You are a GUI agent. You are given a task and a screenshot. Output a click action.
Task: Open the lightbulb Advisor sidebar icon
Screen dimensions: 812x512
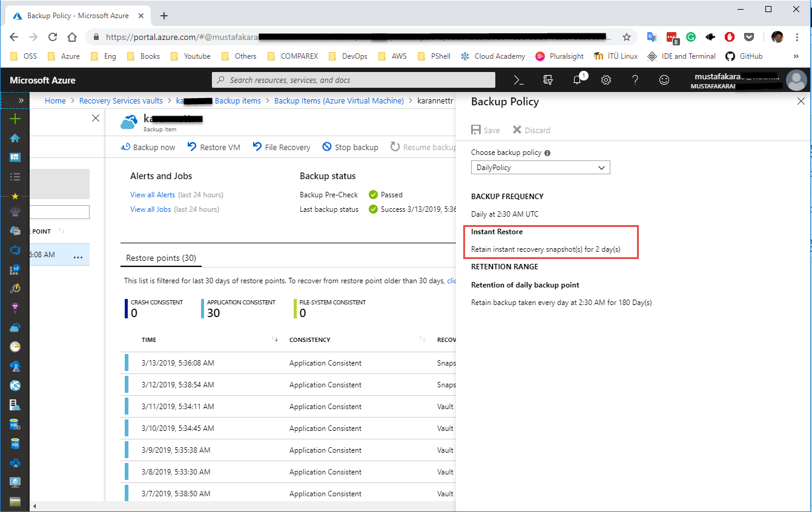click(x=15, y=308)
